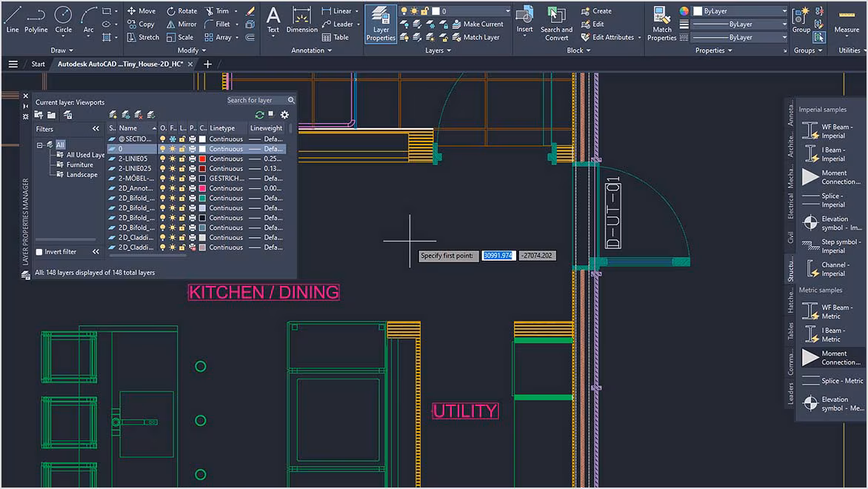Lock the 2-LINIE025 layer
Screen dimensions: 868x489
tap(182, 169)
